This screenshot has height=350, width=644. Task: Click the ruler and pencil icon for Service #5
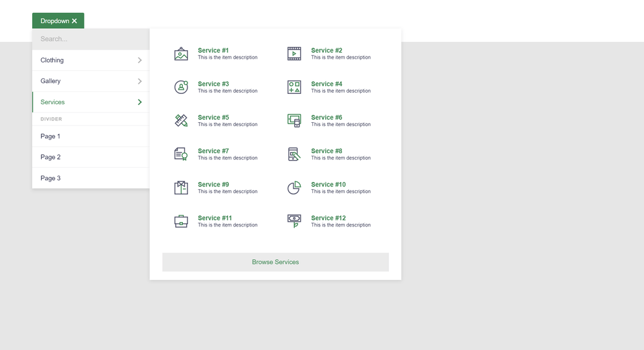pos(181,120)
